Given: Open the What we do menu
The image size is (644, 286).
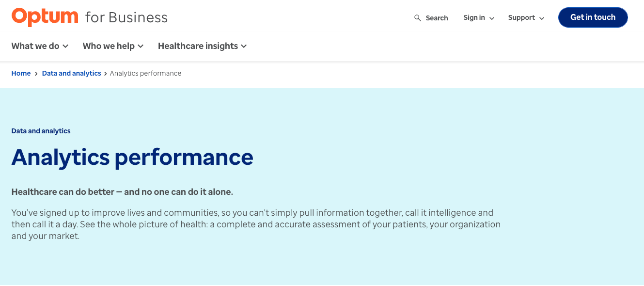Looking at the screenshot, I should [x=40, y=46].
